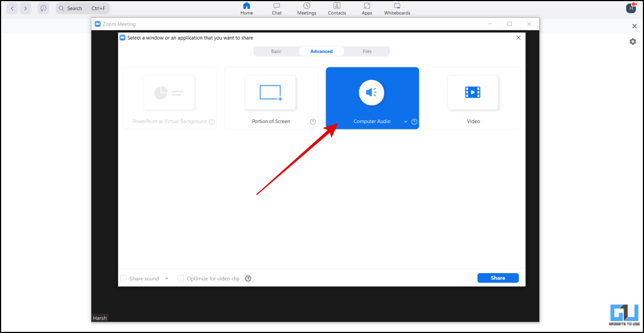Viewport: 644px width, 333px height.
Task: Open the Chat tab
Action: coord(277,8)
